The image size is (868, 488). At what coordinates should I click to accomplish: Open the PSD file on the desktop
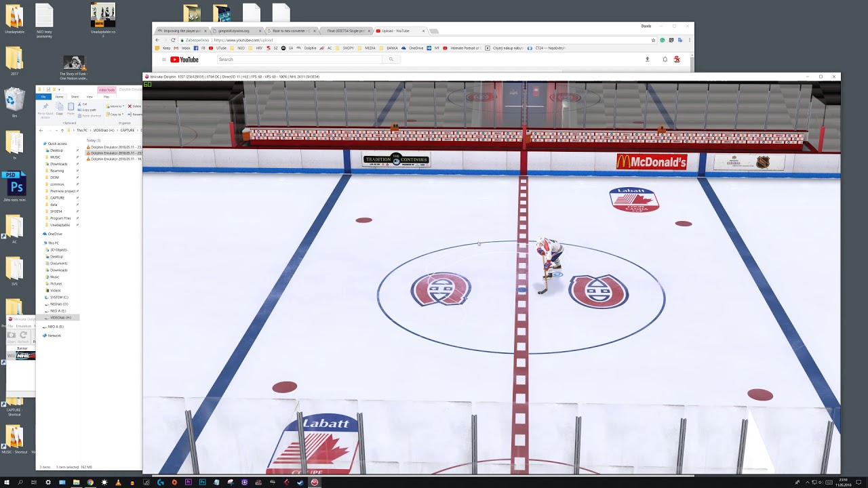[14, 186]
